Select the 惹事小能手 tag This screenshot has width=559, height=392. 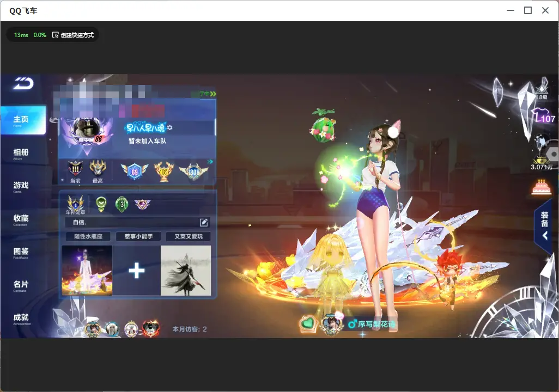[x=138, y=236]
